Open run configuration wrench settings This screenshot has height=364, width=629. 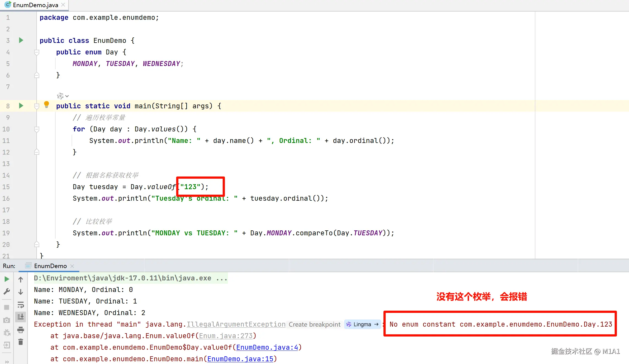tap(7, 291)
